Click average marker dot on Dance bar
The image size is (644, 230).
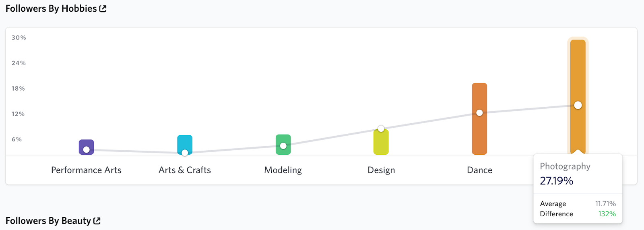coord(479,113)
